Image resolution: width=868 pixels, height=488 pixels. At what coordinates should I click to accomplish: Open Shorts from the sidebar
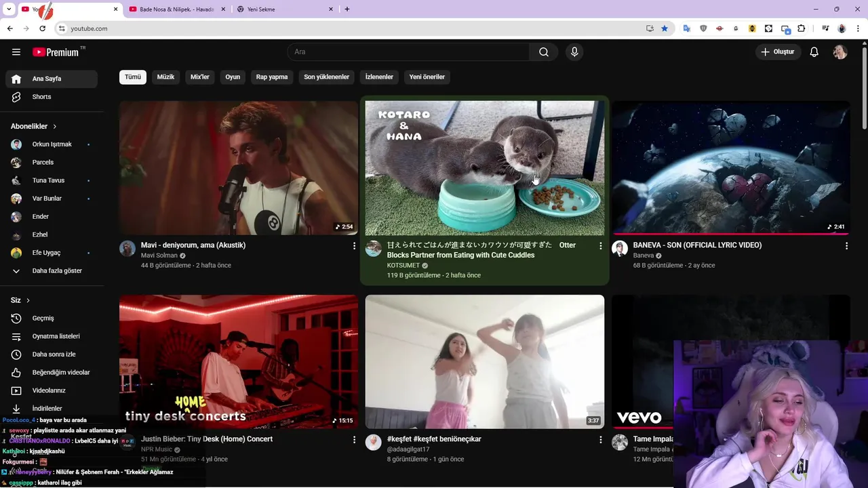(52, 97)
